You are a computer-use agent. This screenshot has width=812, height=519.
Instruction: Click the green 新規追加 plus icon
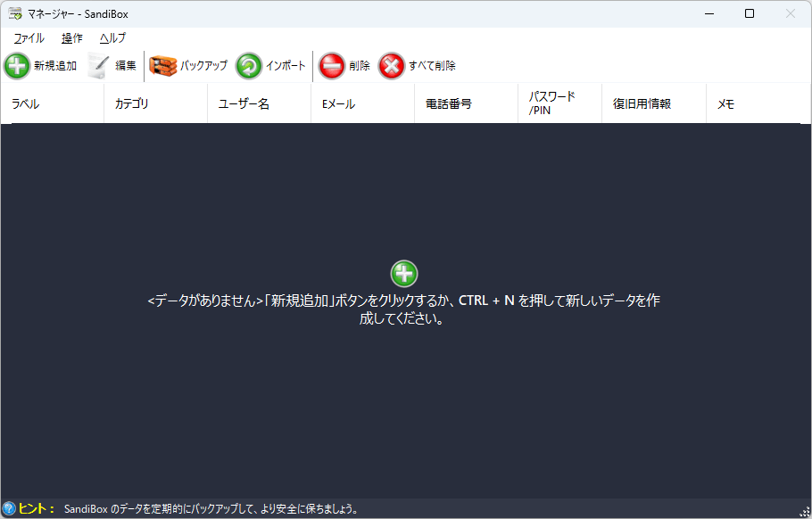[17, 66]
